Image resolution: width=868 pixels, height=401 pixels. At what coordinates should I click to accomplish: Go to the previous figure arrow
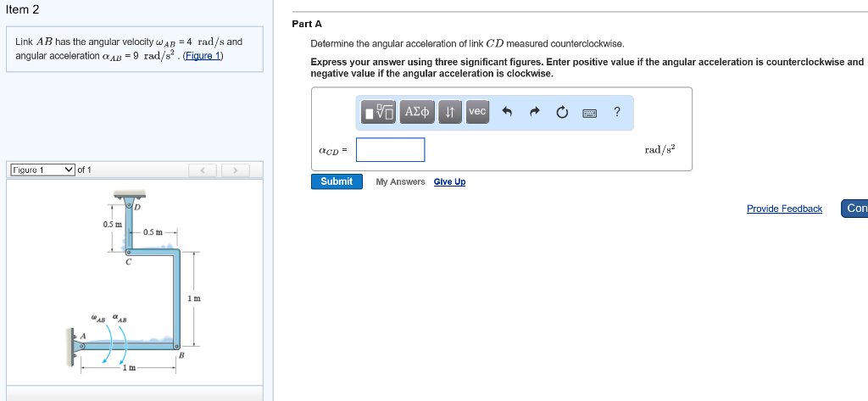(x=203, y=170)
